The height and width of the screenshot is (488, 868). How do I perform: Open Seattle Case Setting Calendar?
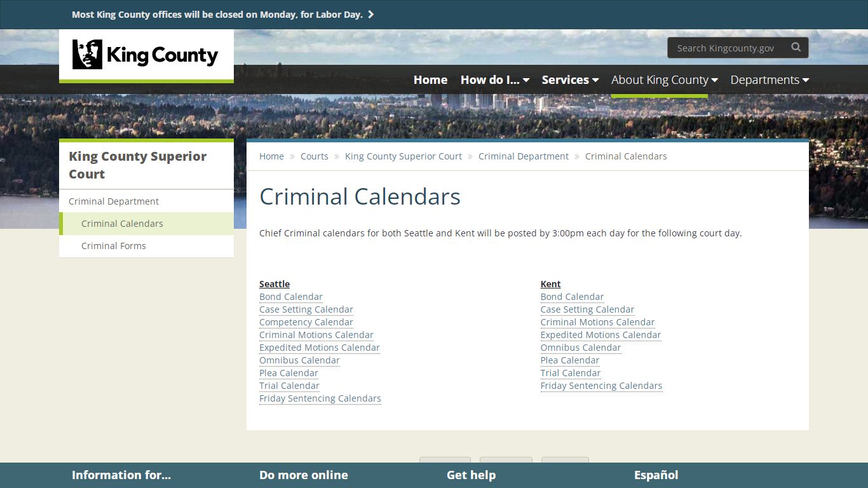tap(306, 309)
